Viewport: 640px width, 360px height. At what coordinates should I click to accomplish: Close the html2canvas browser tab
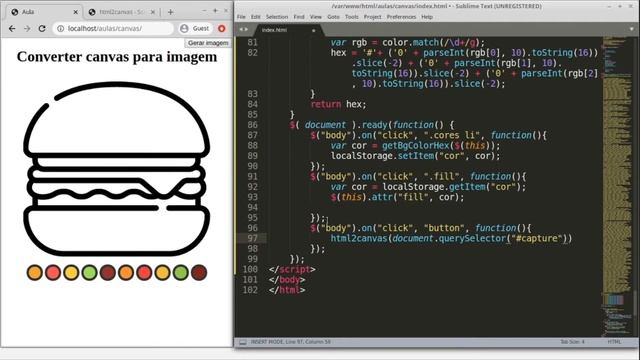[x=153, y=12]
